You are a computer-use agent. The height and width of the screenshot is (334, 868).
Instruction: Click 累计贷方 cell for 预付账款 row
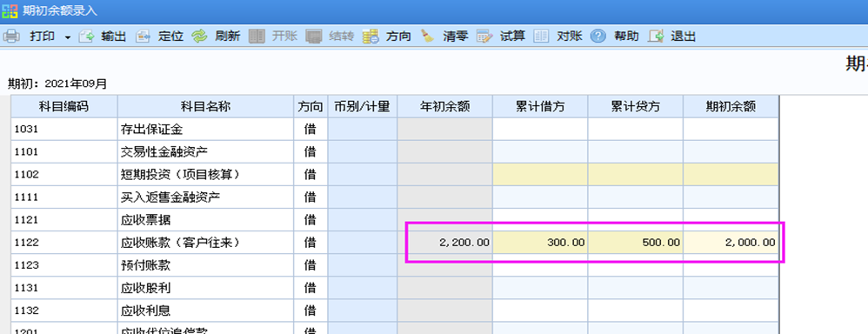click(636, 264)
